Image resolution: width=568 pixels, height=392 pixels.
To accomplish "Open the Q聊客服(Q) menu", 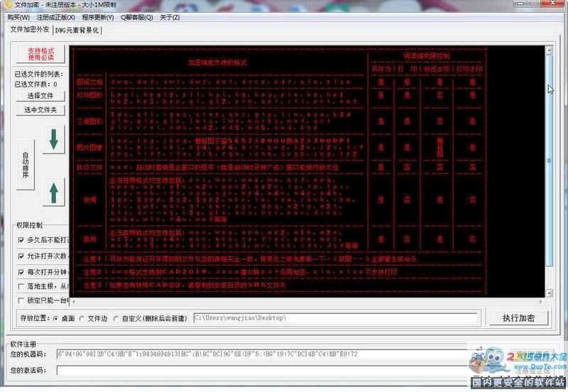I will (137, 17).
